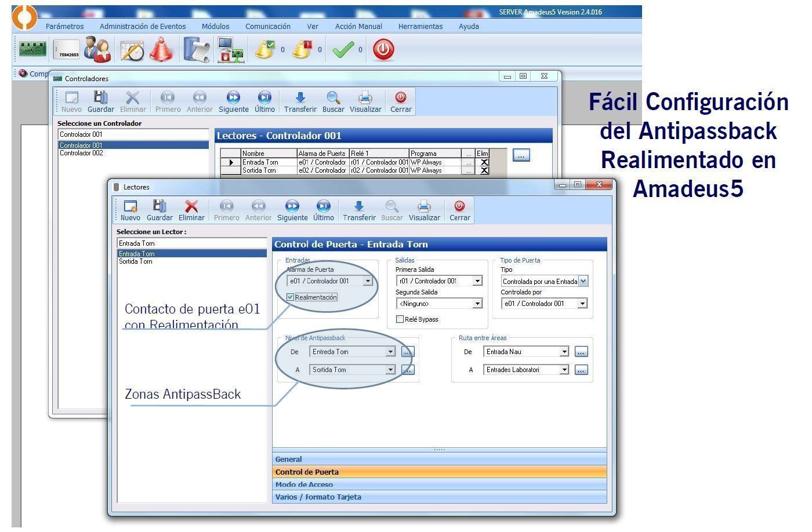Open the computer network monitor icon
812x532 pixels.
click(x=230, y=50)
